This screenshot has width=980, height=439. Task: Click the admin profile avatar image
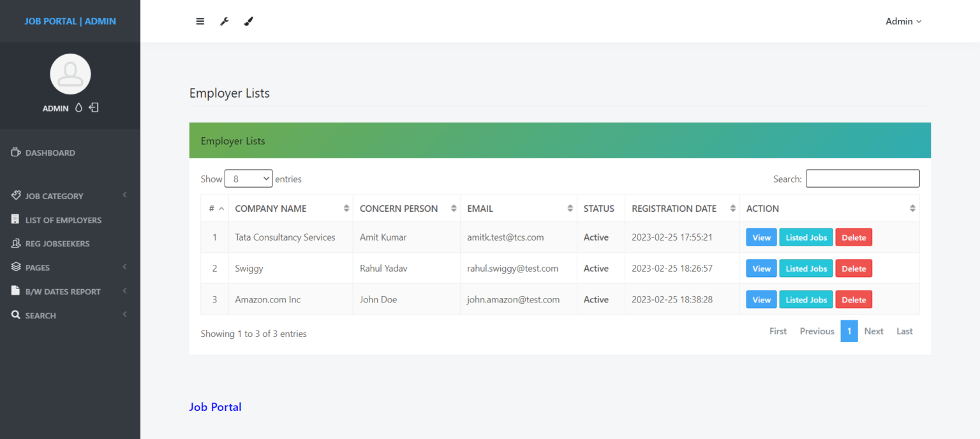tap(70, 73)
